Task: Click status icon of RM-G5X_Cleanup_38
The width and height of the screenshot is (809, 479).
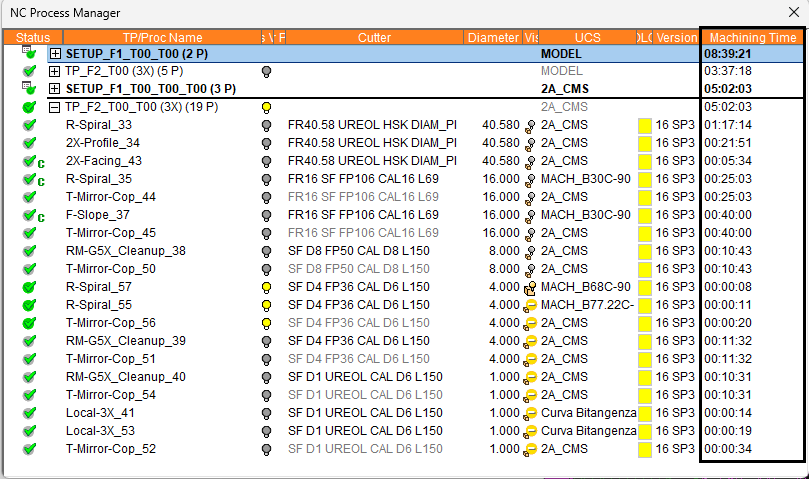Action: point(29,251)
